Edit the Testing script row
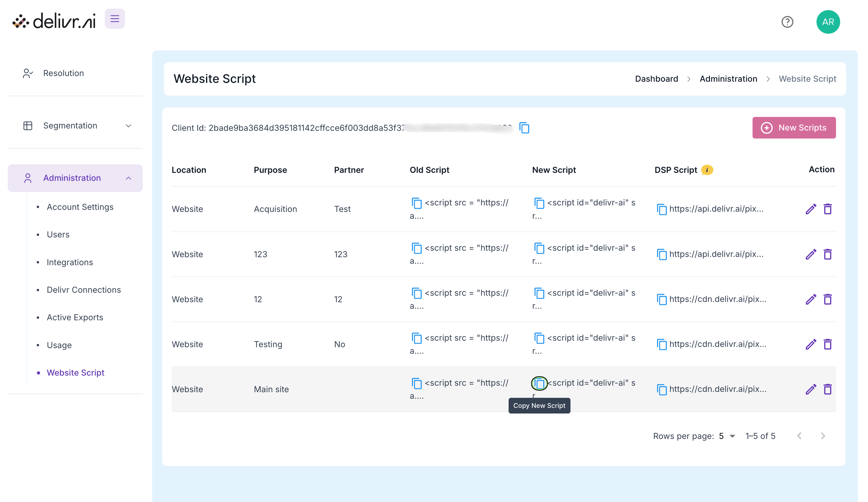Image resolution: width=868 pixels, height=502 pixels. click(x=811, y=344)
